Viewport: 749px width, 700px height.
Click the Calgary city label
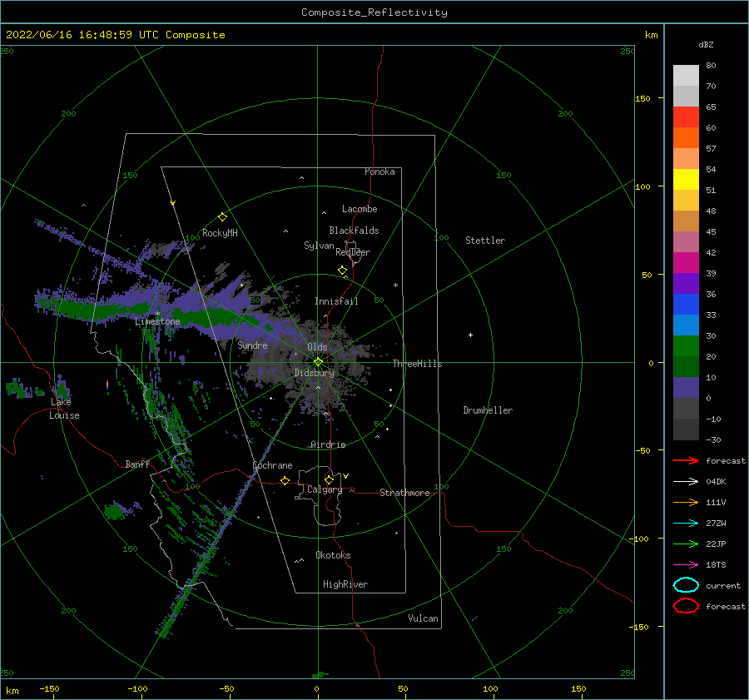pyautogui.click(x=325, y=489)
